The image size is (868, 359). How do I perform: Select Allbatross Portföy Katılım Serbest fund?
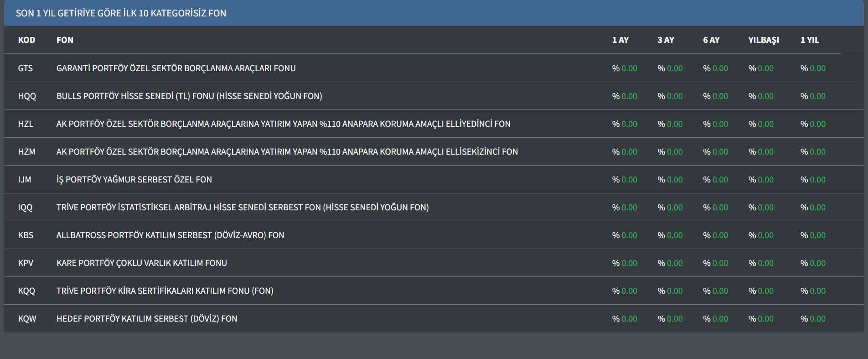click(170, 235)
